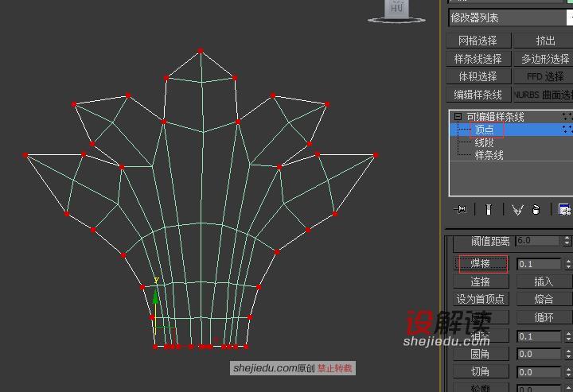This screenshot has height=392, width=573.
Task: Click the 体积选择 modifier button
Action: pos(478,76)
